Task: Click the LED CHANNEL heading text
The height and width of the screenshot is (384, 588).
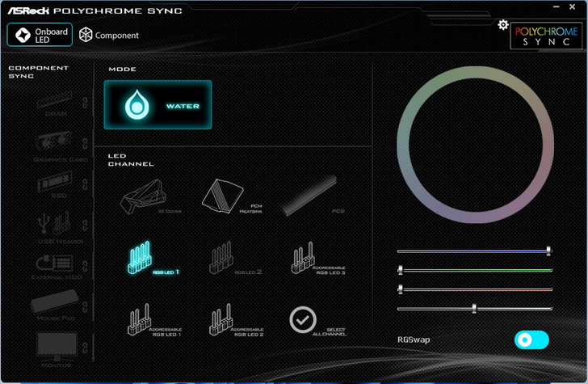Action: tap(131, 160)
